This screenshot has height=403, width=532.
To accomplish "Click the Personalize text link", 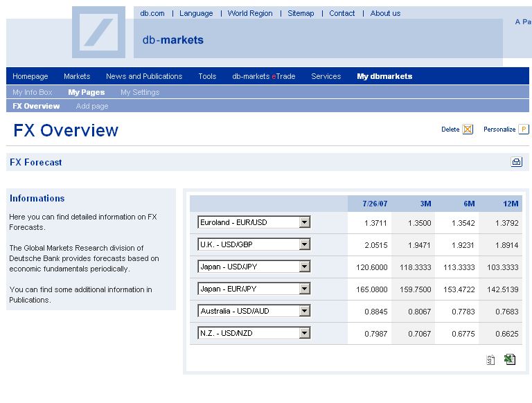I will [x=499, y=129].
